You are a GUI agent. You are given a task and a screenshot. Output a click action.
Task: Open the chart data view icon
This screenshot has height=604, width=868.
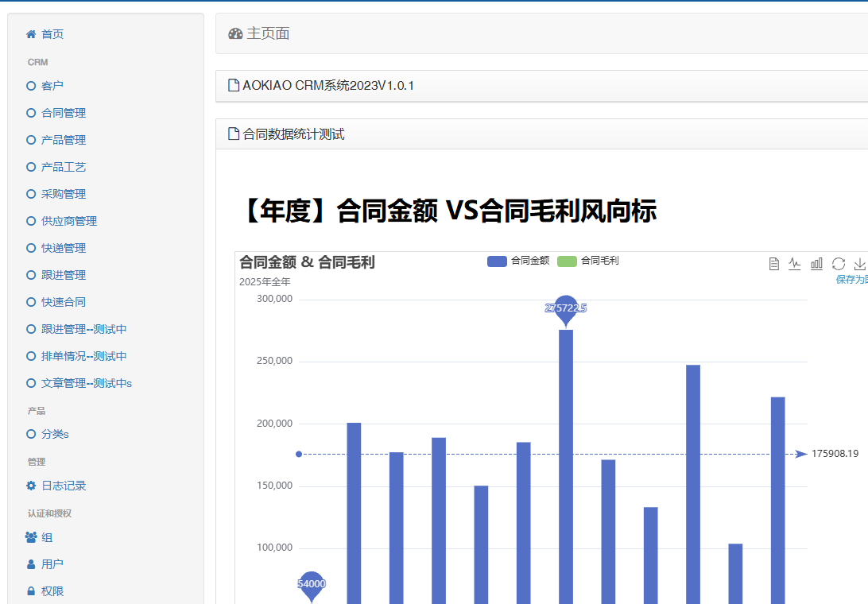[x=774, y=264]
